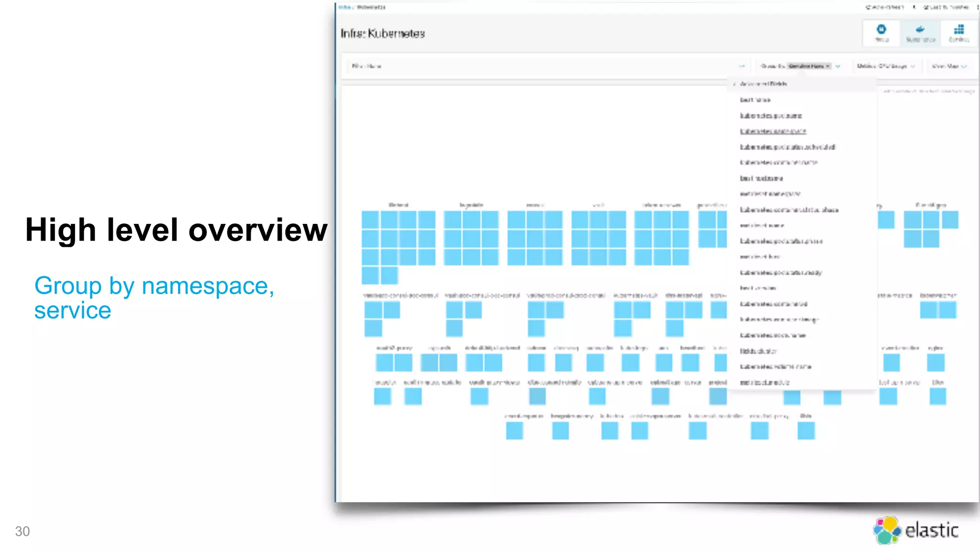Screen dimensions: 980x551
Task: Open the Docker containers grid icon
Action: (x=959, y=33)
